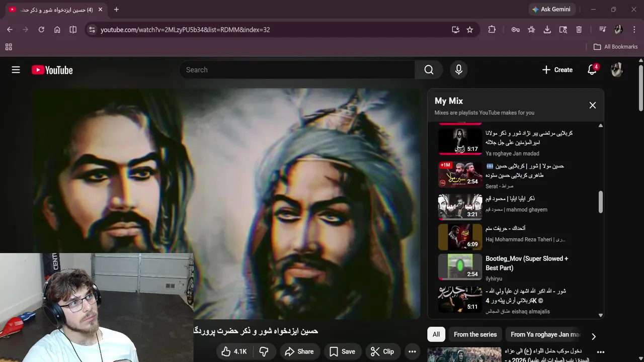644x362 pixels.
Task: Click the Ya roghaye Jan madad channel name
Action: pos(512,153)
